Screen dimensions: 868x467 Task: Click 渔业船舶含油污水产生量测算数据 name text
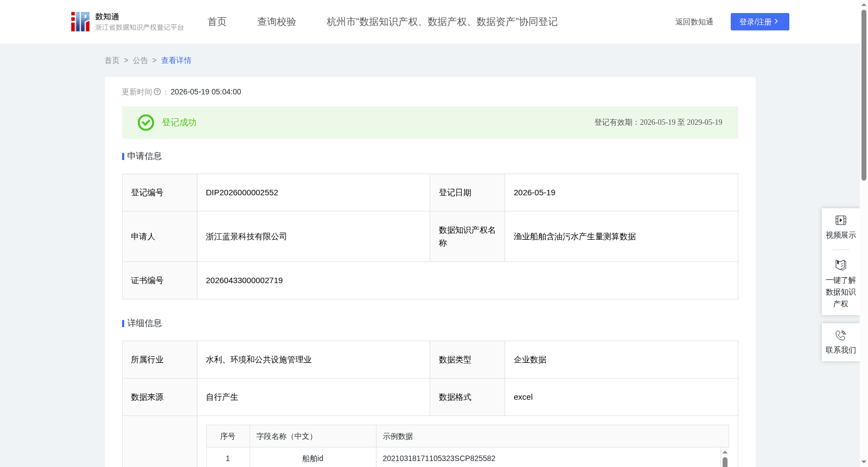point(575,236)
